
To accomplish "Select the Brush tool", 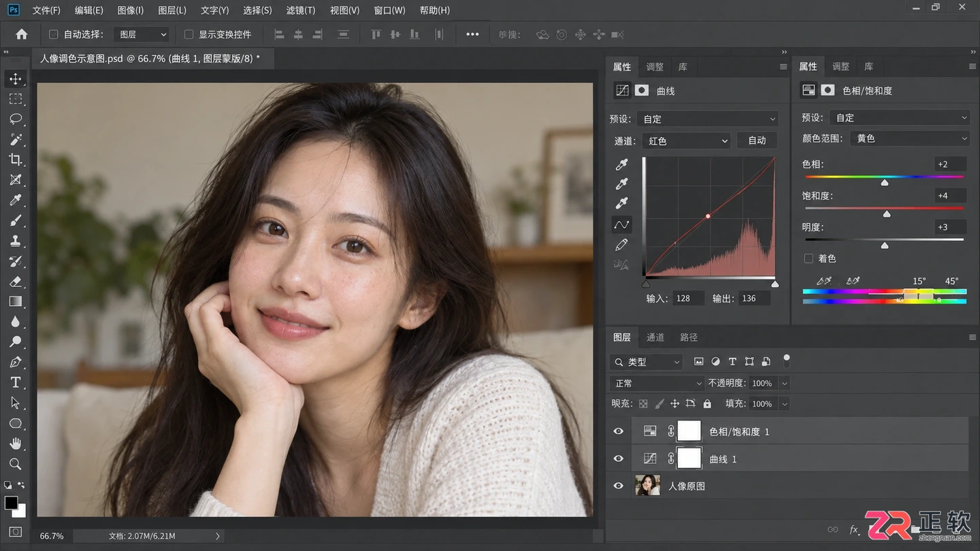I will pos(15,220).
